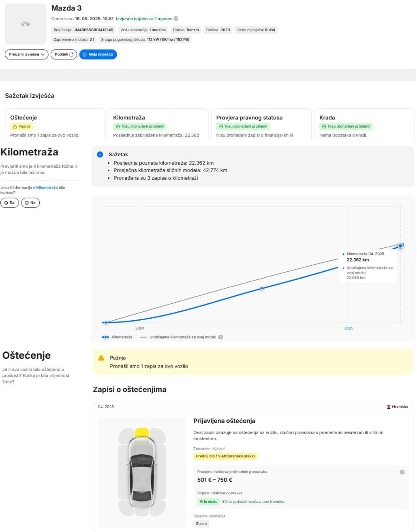The width and height of the screenshot is (417, 532).
Task: Click the help icon next to the chart legend
Action: click(x=221, y=337)
